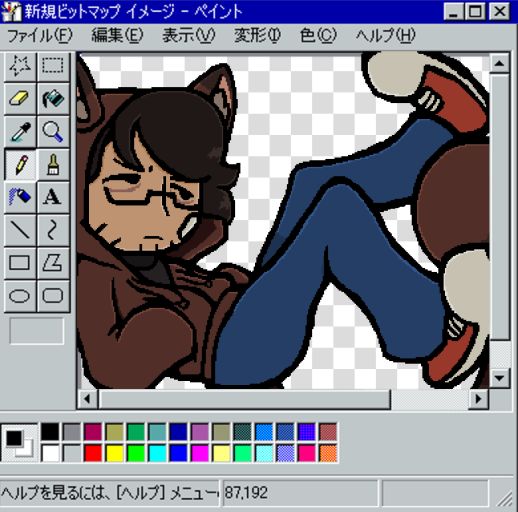Pick the red color swatch
This screenshot has height=512, width=518.
93,453
